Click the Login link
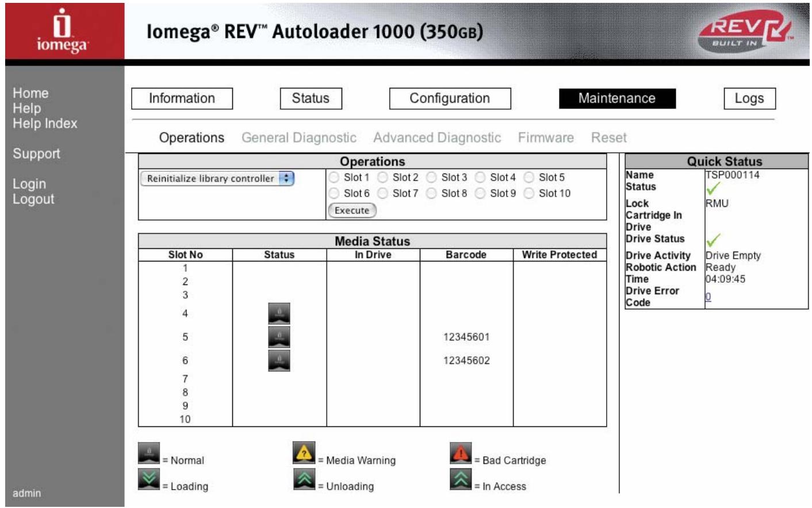 (29, 184)
